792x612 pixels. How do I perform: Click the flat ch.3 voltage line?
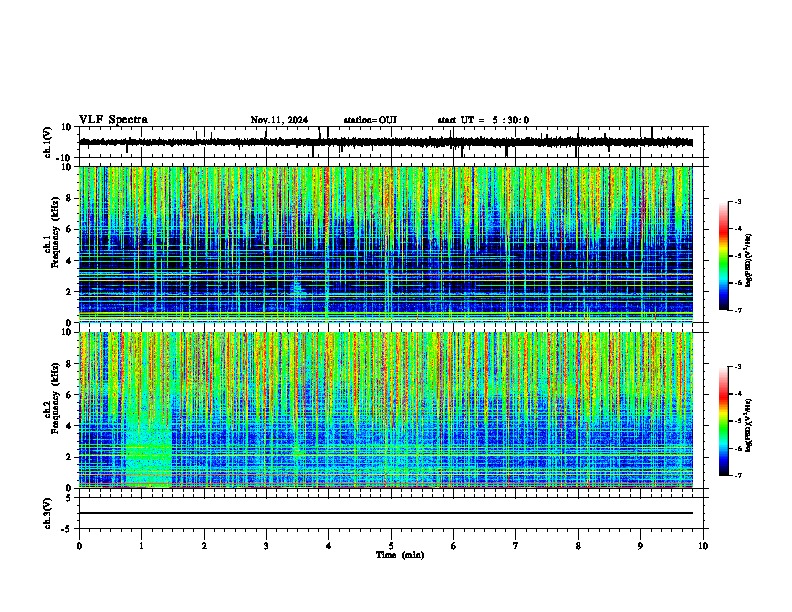386,513
